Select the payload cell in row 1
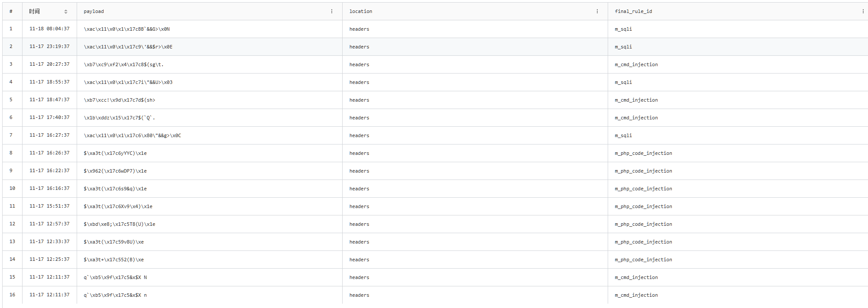 [x=126, y=29]
